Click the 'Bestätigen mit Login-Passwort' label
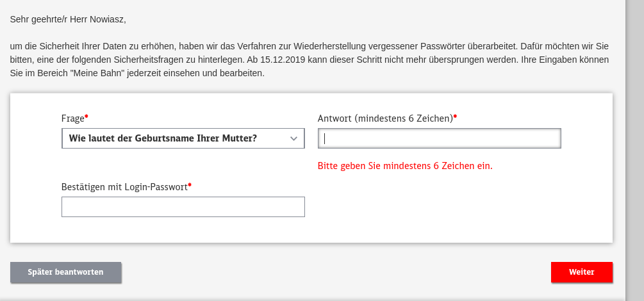The width and height of the screenshot is (644, 301). point(124,187)
